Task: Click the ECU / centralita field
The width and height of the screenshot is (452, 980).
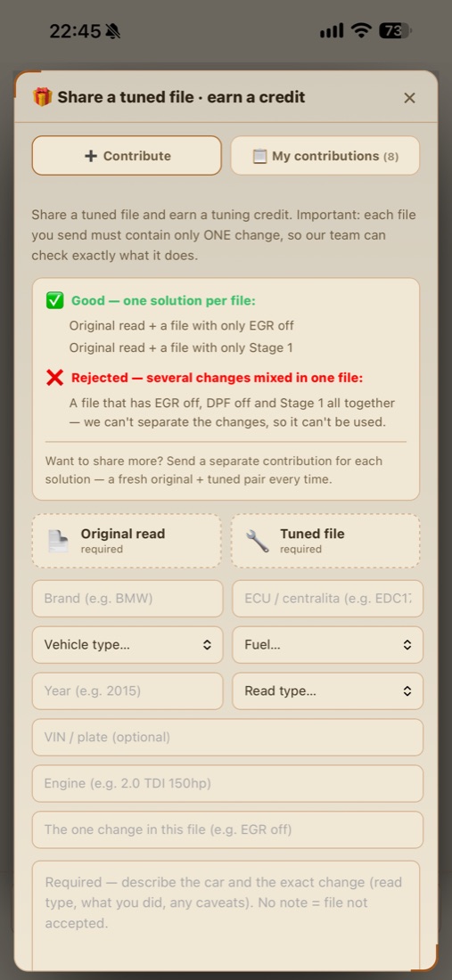Action: pyautogui.click(x=327, y=599)
